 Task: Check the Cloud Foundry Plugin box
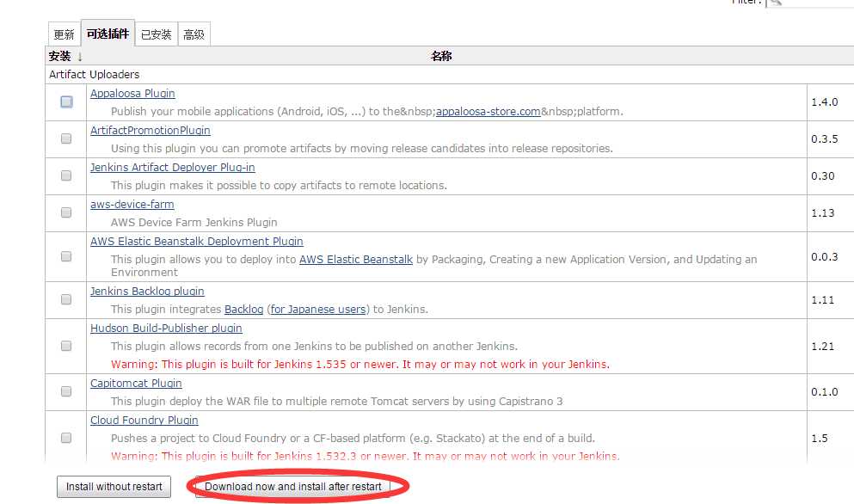click(66, 438)
